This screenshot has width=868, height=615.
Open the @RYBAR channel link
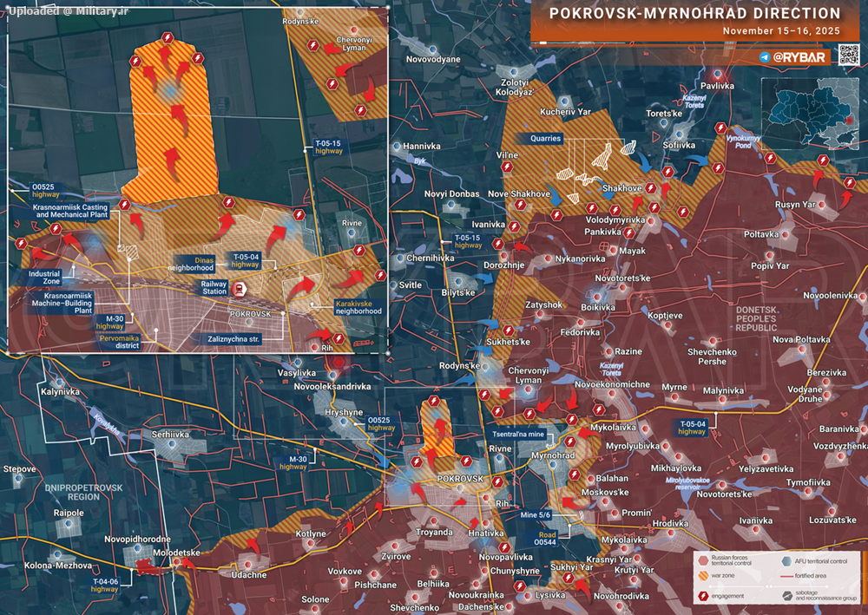(800, 57)
